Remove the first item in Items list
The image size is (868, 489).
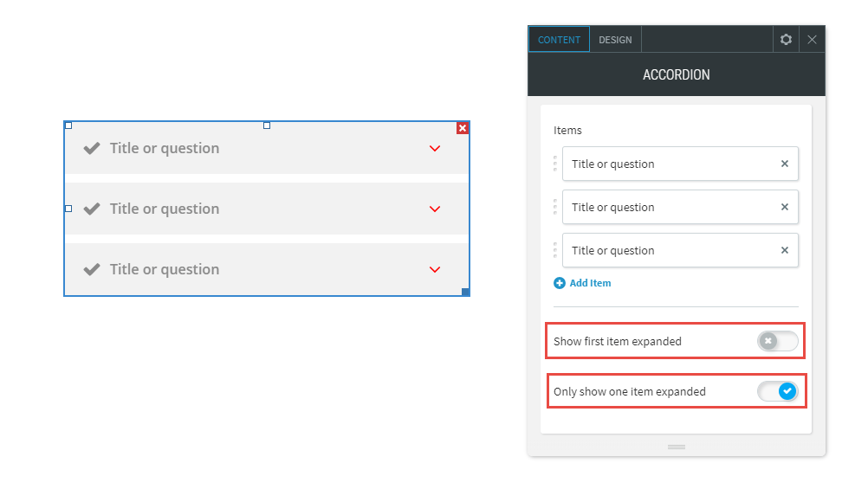click(785, 164)
